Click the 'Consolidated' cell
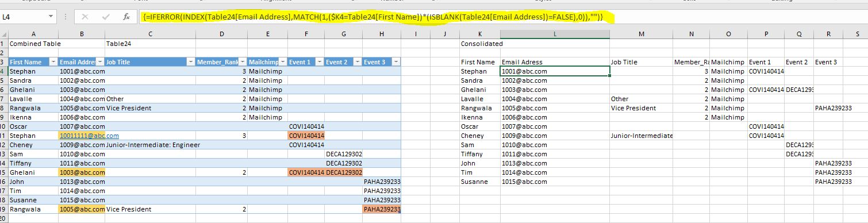 point(480,44)
